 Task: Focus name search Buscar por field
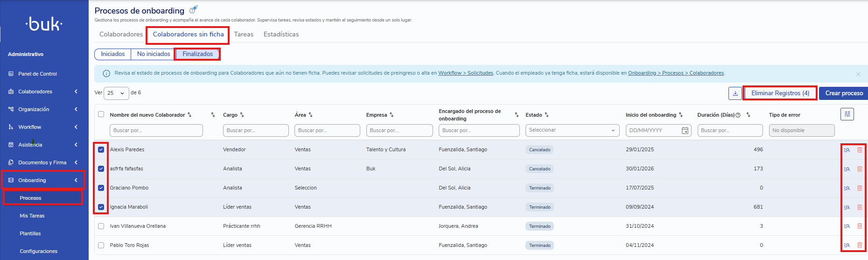coord(156,131)
